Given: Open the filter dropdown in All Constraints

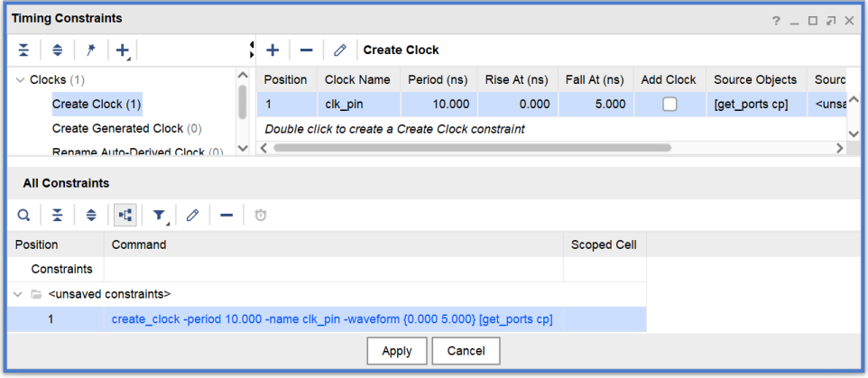Looking at the screenshot, I should (x=160, y=216).
